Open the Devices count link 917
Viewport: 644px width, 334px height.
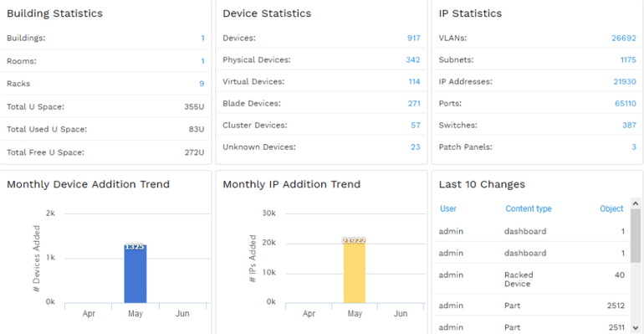pyautogui.click(x=414, y=39)
